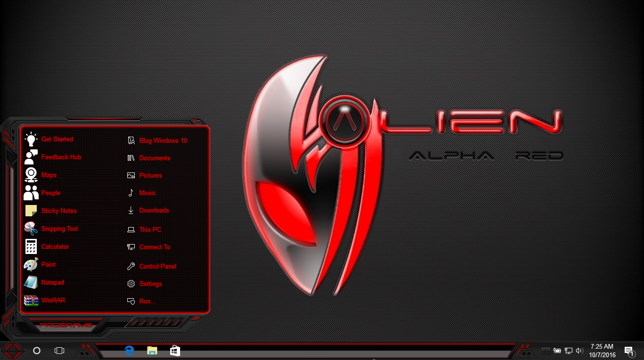Select Control Panel in the start menu
644x360 pixels.
tap(157, 266)
